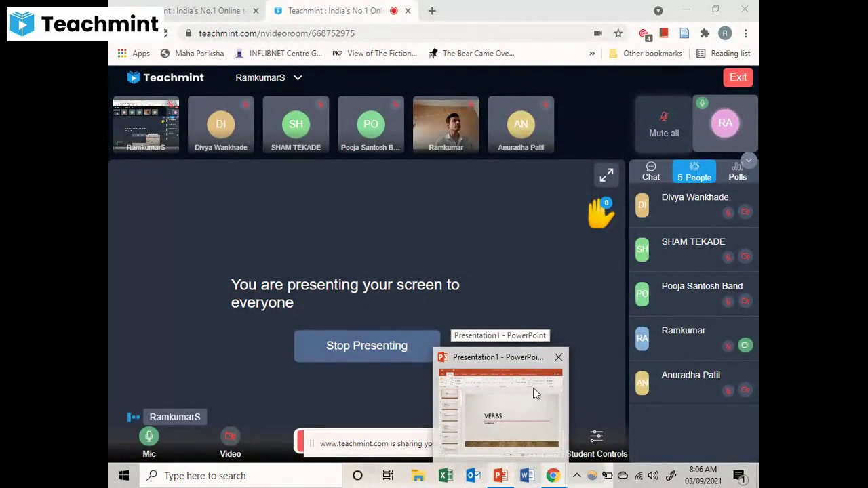The width and height of the screenshot is (868, 488).
Task: Open View of The Fiction bookmark
Action: click(x=375, y=54)
